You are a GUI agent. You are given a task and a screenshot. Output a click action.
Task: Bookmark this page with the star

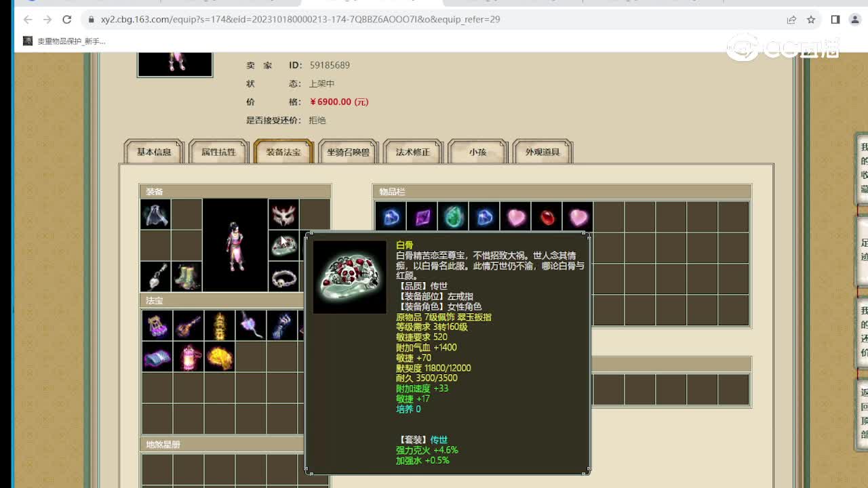pos(811,20)
